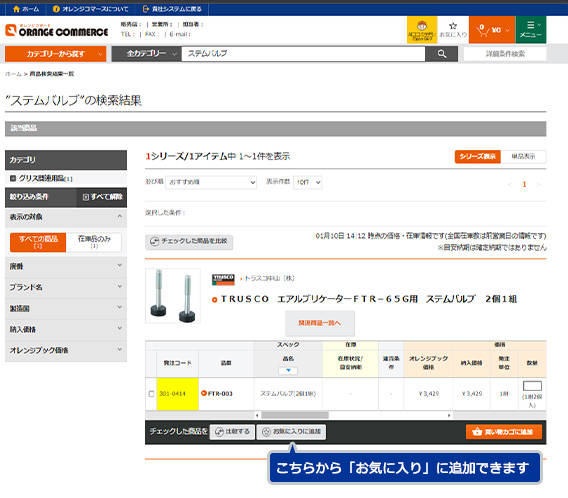
Task: Click the オレンジブック価格 ¥3,429 cell
Action: [428, 394]
